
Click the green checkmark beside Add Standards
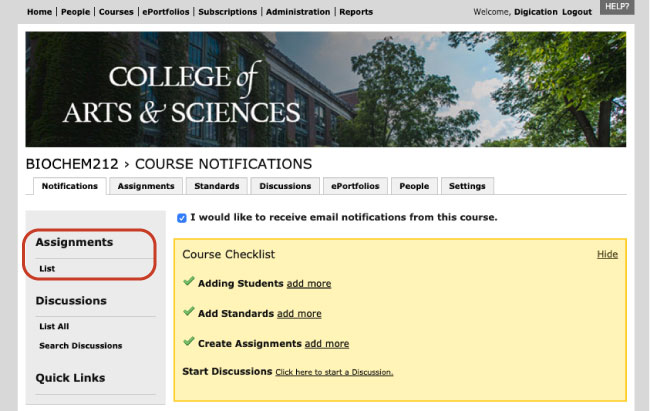pyautogui.click(x=189, y=311)
